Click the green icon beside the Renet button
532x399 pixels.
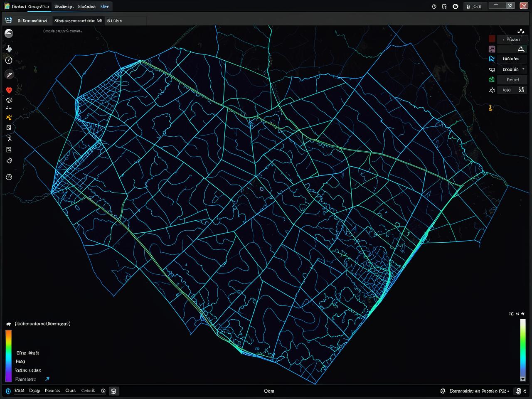coord(492,79)
